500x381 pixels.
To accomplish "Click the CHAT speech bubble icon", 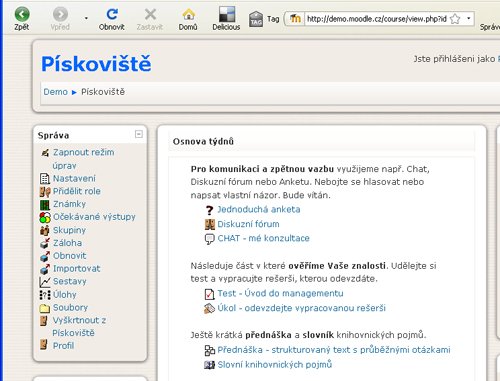I will click(x=209, y=239).
